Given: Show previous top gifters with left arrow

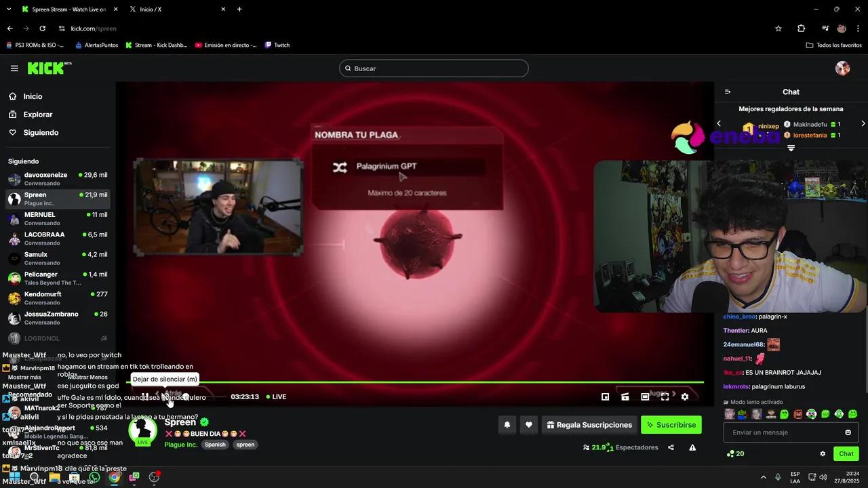Looking at the screenshot, I should (719, 123).
